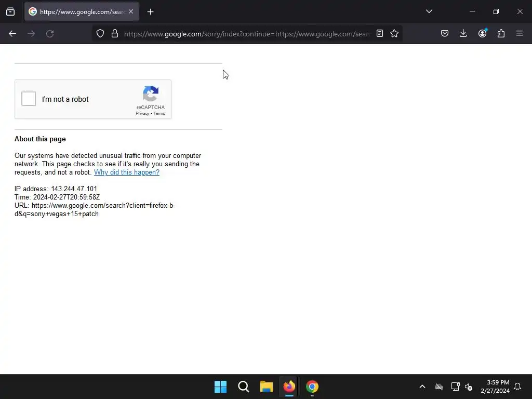Open the Why did this happen? link
This screenshot has height=399, width=532.
tap(127, 172)
